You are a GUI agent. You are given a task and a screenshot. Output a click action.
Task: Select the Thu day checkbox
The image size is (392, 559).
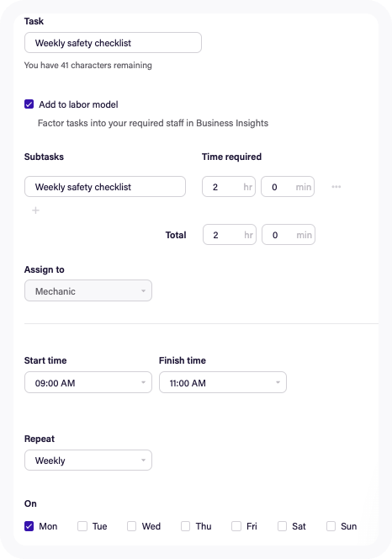[x=185, y=526]
